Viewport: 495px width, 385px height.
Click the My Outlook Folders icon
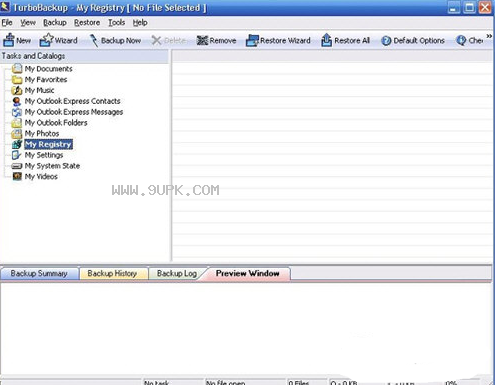pos(17,123)
